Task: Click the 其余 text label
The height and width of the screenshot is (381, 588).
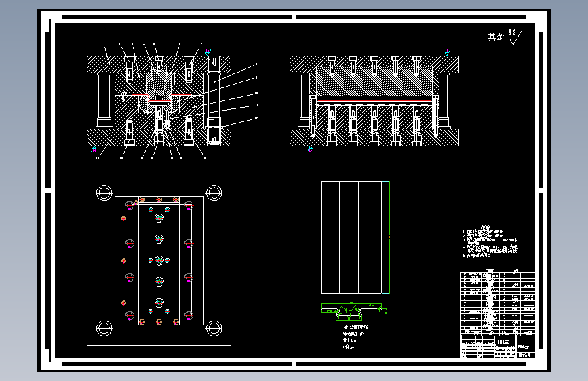Action: coord(496,37)
